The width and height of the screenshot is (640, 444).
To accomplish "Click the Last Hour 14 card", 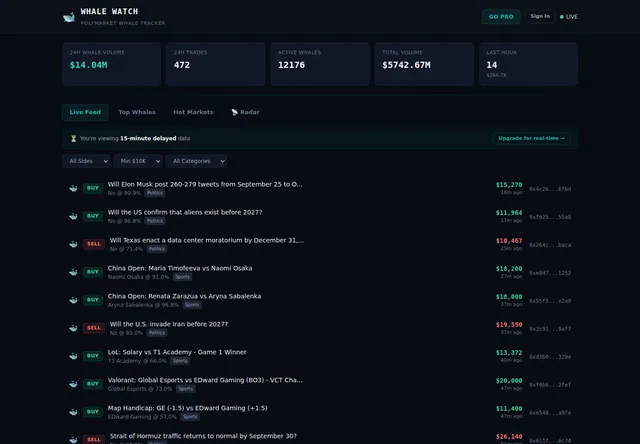I will tap(528, 64).
